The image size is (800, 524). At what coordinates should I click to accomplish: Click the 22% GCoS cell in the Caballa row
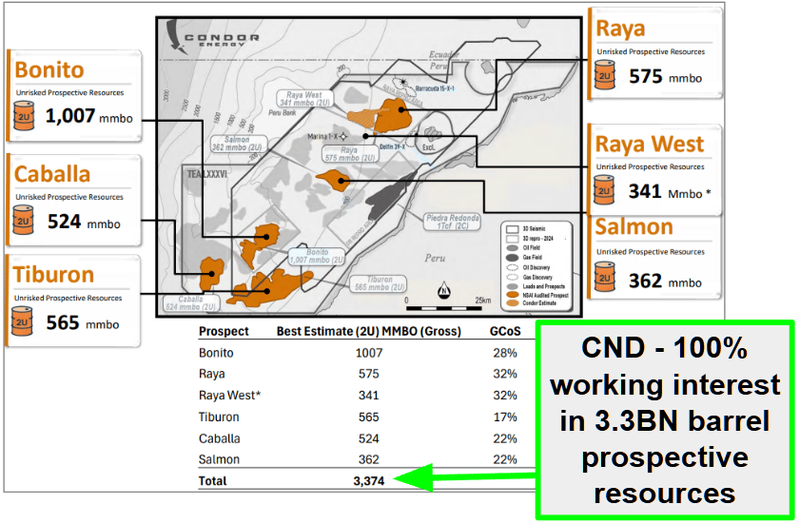[505, 439]
